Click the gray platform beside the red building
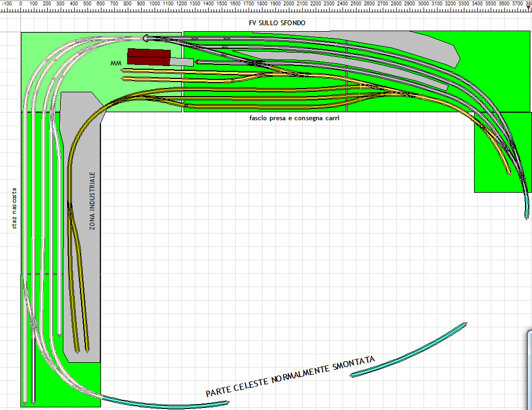The image size is (532, 410). pos(183,62)
